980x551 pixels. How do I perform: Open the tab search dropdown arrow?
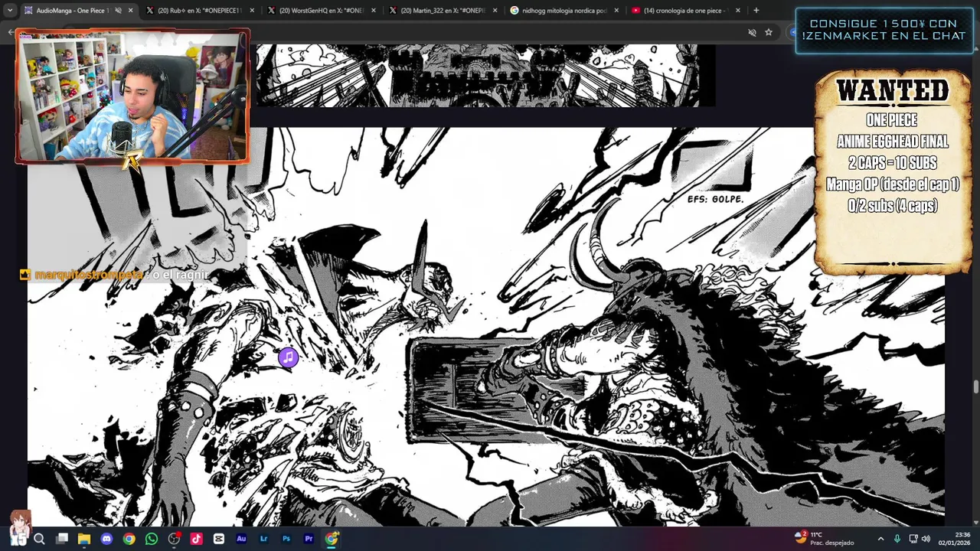pyautogui.click(x=10, y=11)
